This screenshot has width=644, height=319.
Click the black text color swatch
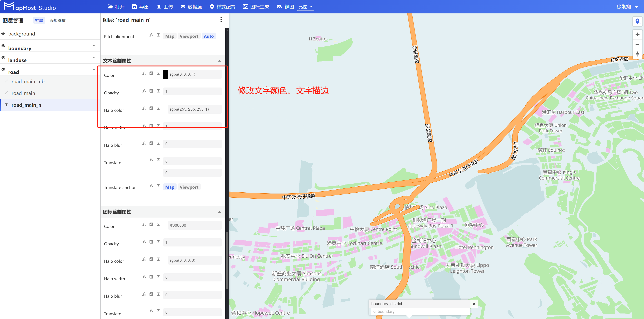[x=165, y=74]
